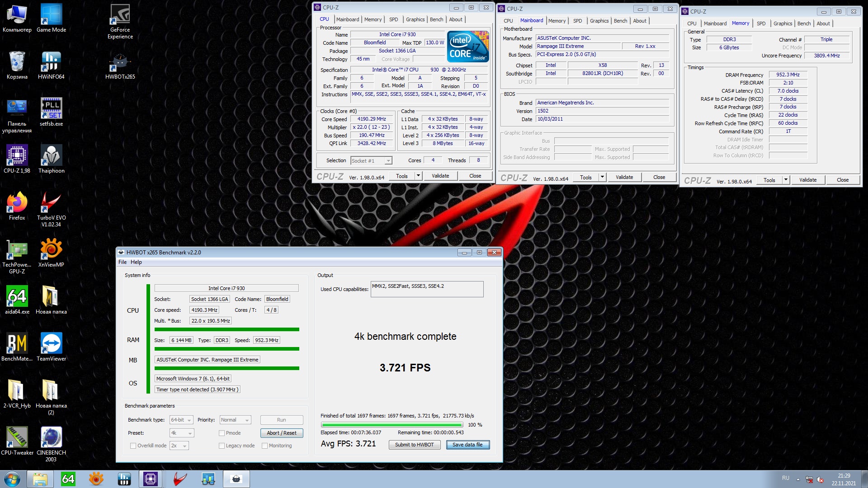Launch Firefox from the desktop

17,206
